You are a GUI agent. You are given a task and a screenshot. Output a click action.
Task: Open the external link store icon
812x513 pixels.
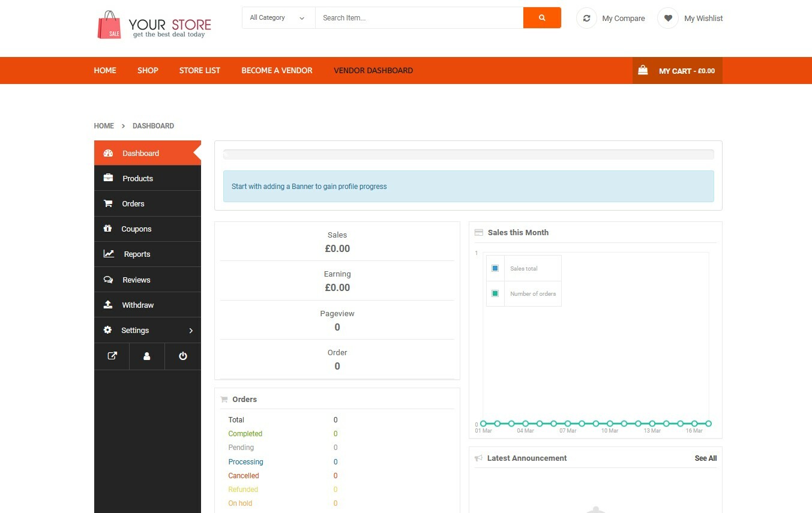(x=112, y=356)
